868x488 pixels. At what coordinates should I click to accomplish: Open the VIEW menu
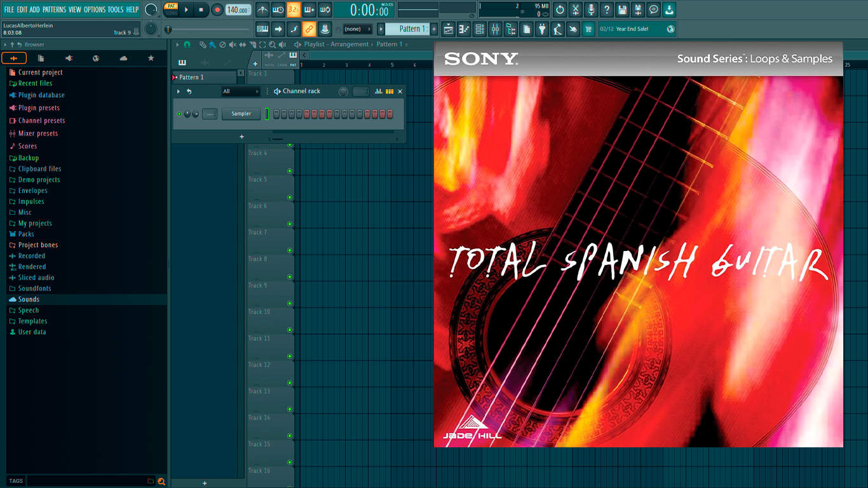click(x=75, y=10)
